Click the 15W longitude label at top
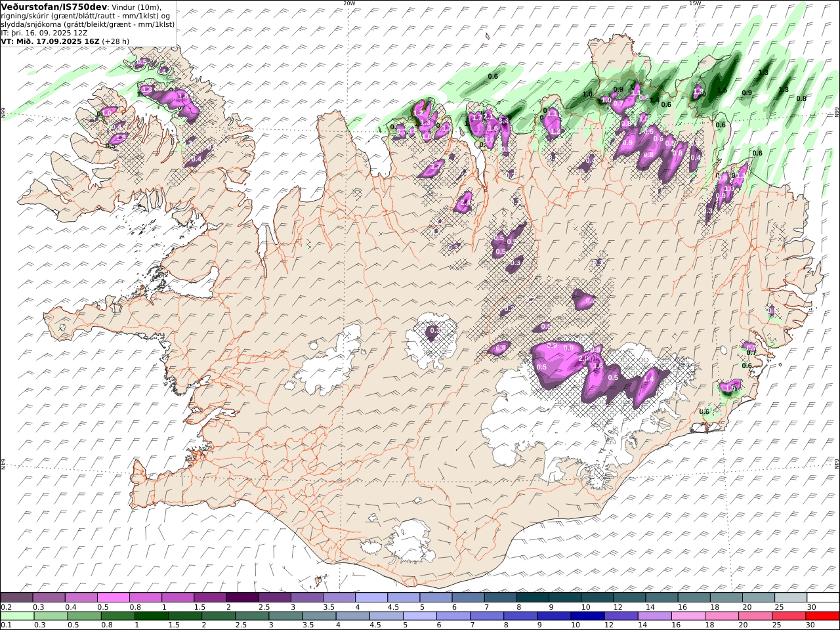This screenshot has height=630, width=840. 695,3
